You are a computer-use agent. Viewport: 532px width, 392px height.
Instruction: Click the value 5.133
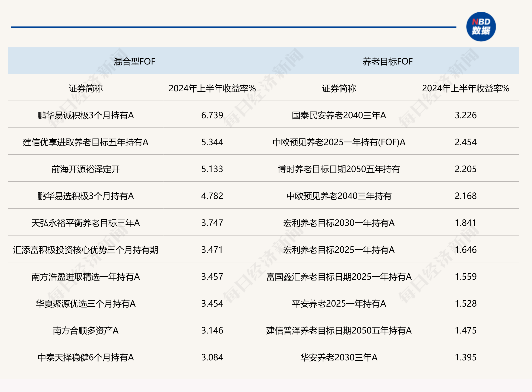pos(212,169)
